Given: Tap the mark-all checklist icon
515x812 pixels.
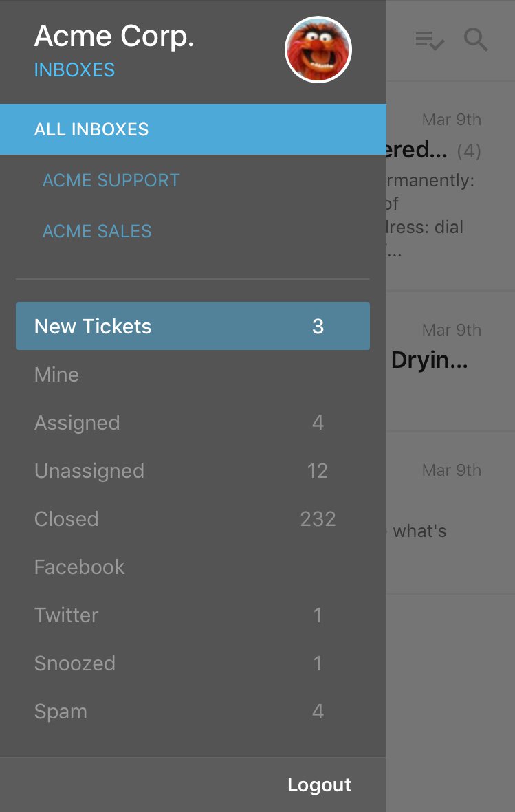Looking at the screenshot, I should click(x=430, y=40).
